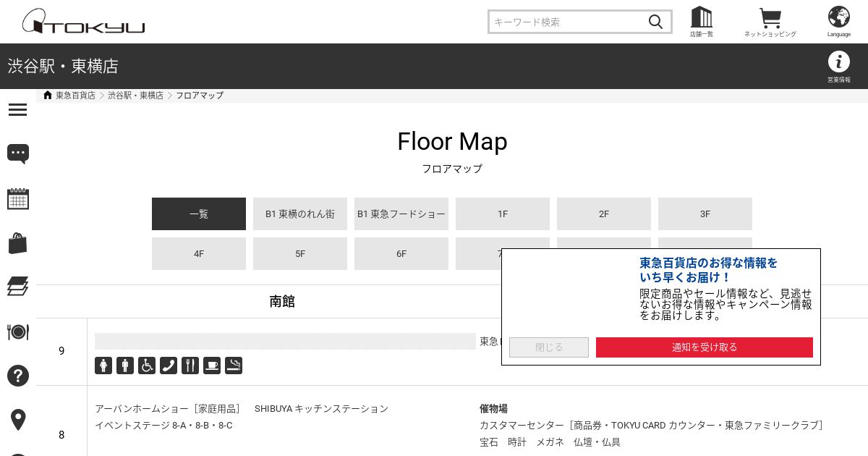
Task: Click the フロアマップ breadcrumb text
Action: (200, 96)
